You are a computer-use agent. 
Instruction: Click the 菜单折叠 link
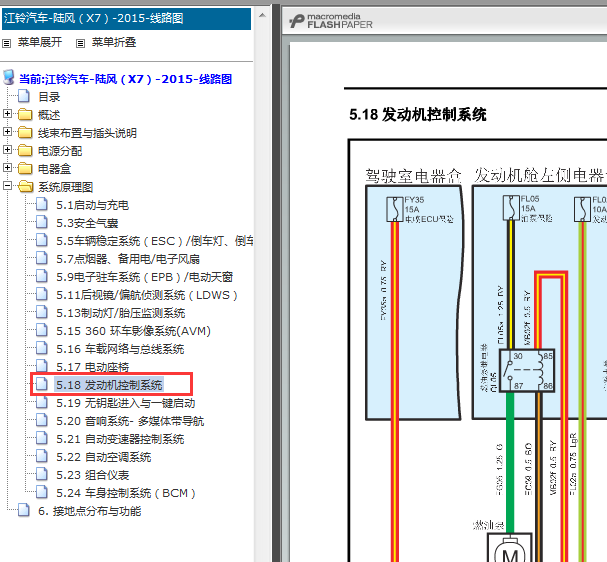(114, 42)
